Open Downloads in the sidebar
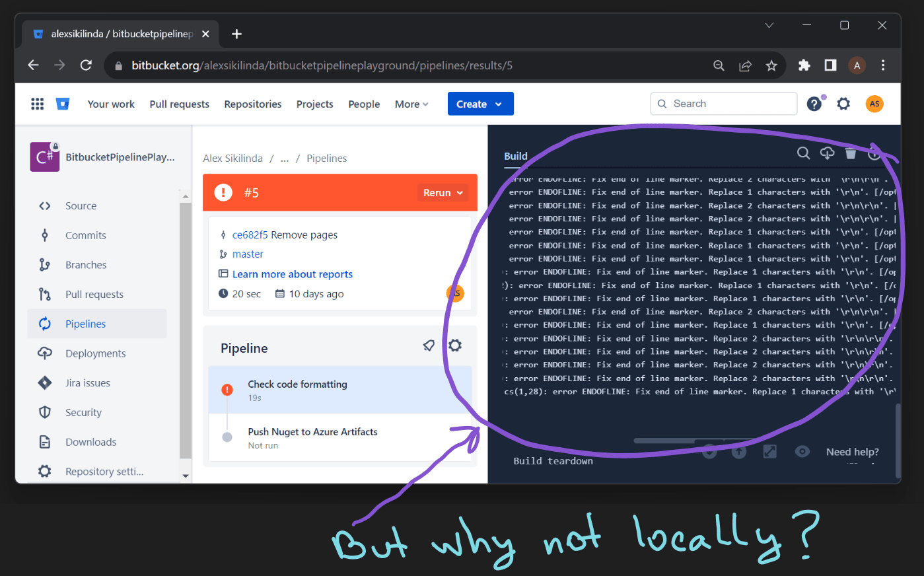 (97, 442)
